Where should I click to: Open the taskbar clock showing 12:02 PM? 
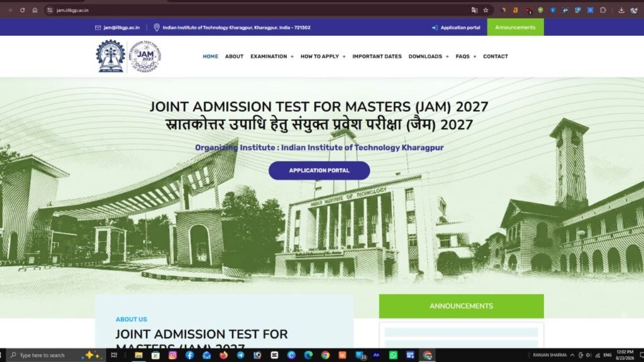point(625,355)
